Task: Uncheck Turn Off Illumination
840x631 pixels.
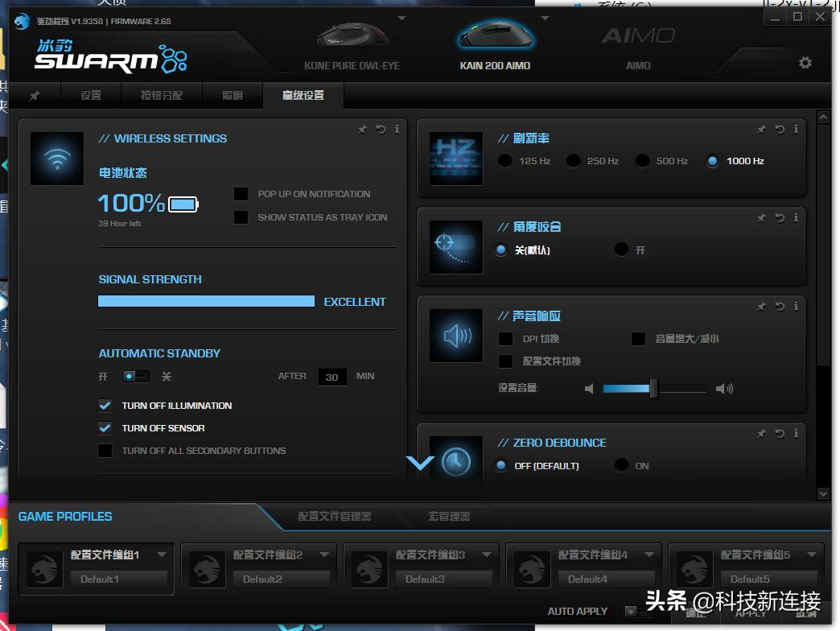Action: tap(105, 406)
